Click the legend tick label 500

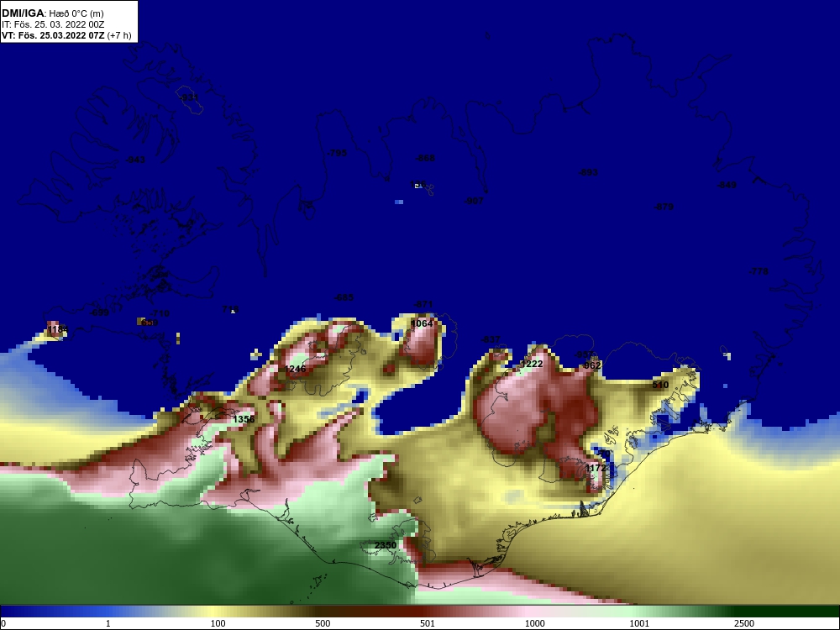(323, 623)
